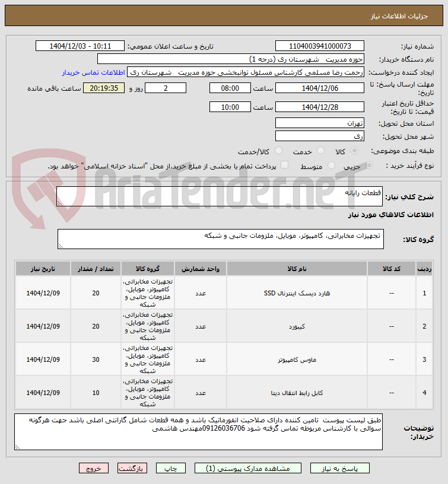
Task: Click the واحد شمارش column header
Action: pos(201,269)
